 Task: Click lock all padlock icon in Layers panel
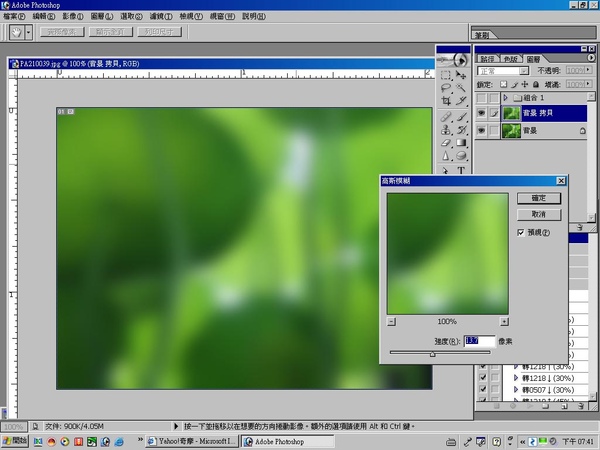(x=536, y=84)
